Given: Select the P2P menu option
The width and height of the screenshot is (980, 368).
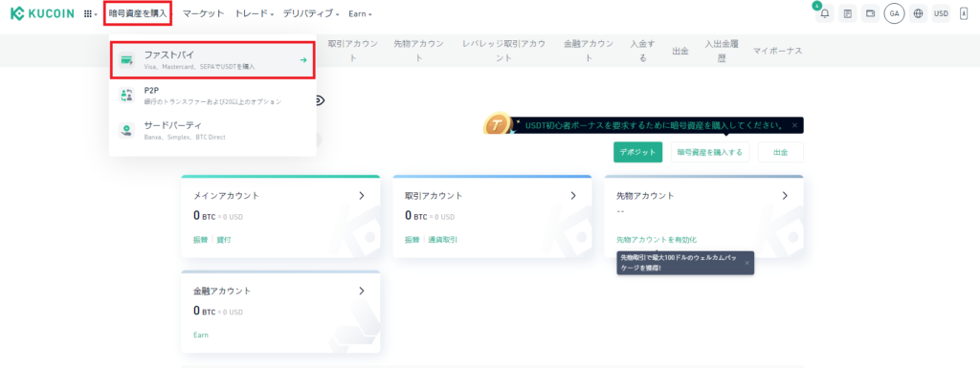Looking at the screenshot, I should [x=212, y=95].
